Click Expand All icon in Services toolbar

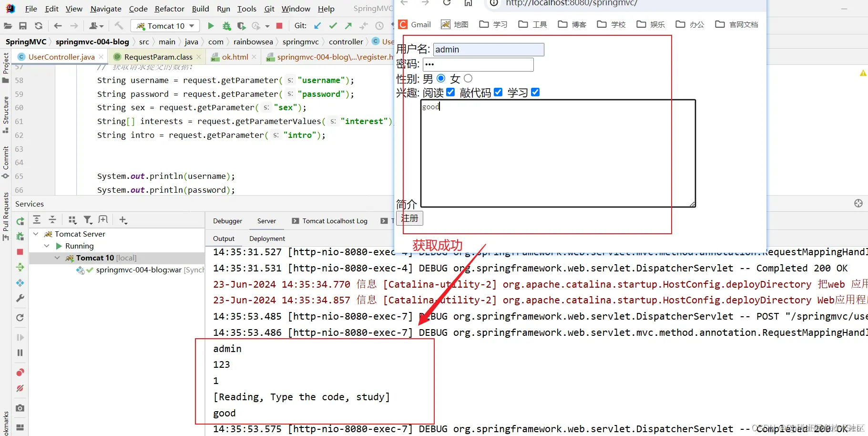(37, 219)
